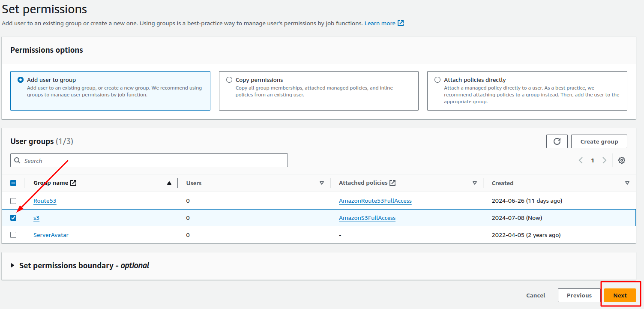Viewport: 644px width, 309px height.
Task: Select the Copy permissions option
Action: [x=229, y=79]
